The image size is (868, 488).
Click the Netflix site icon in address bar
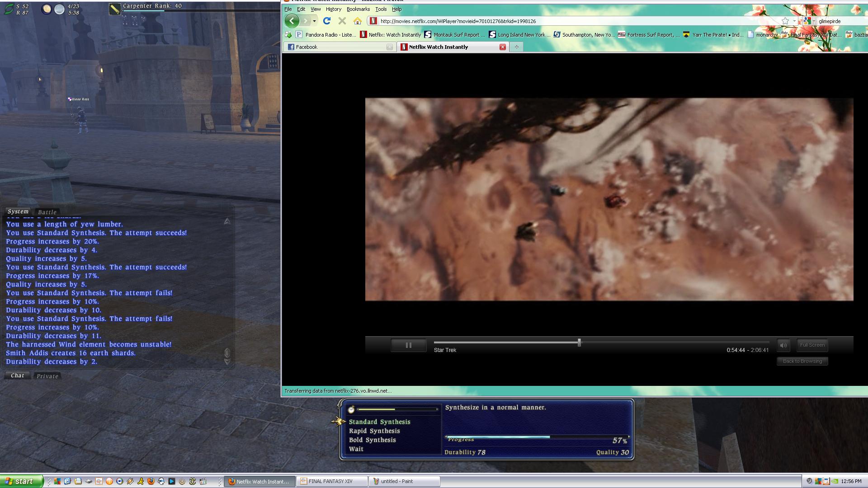point(373,21)
